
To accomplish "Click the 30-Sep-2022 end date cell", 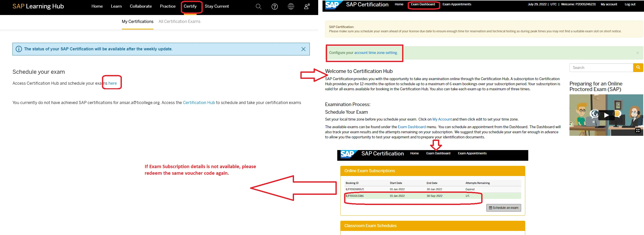I will (x=434, y=196).
